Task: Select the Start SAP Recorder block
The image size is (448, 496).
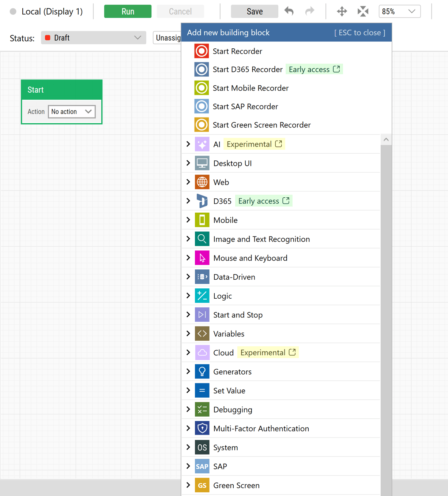Action: coord(245,106)
